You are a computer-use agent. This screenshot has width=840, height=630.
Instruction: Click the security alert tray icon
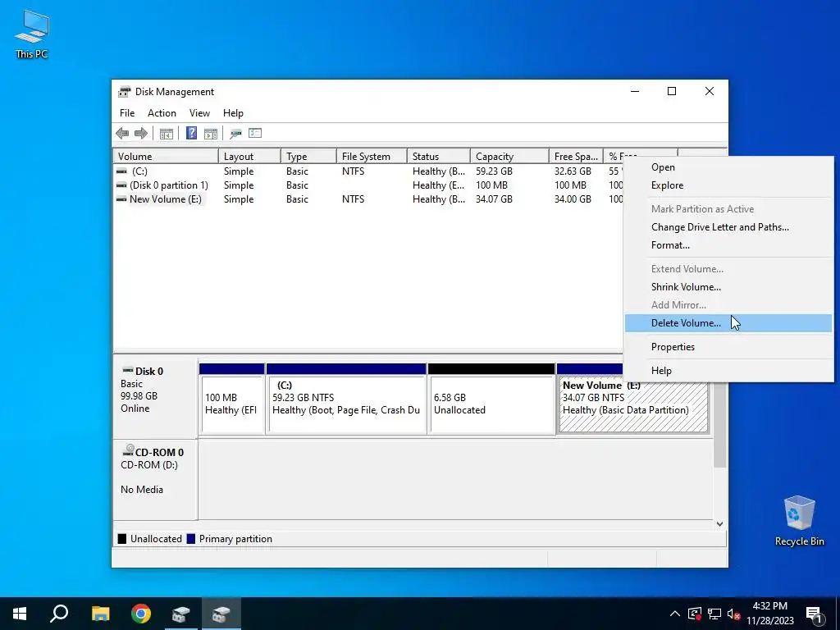695,614
